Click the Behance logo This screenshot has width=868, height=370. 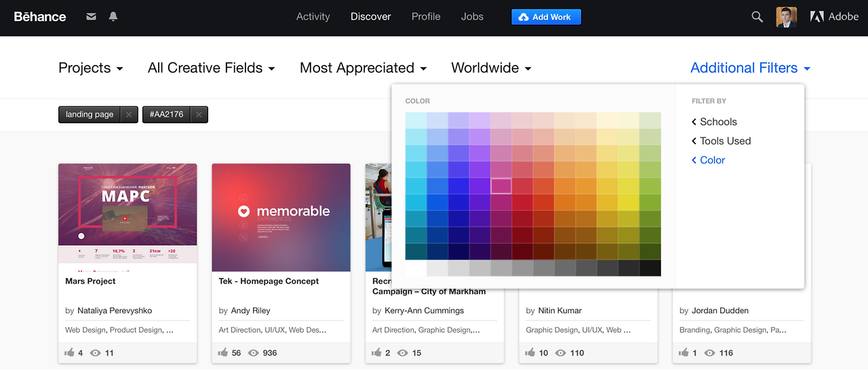(x=40, y=17)
